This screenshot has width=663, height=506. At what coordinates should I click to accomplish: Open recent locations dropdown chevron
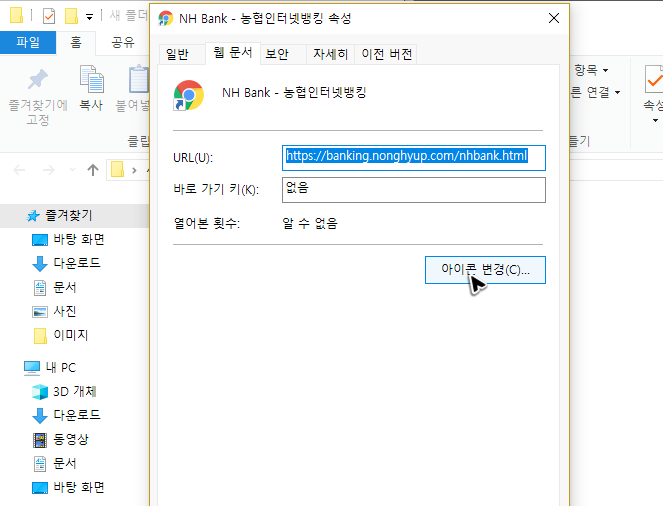point(72,170)
